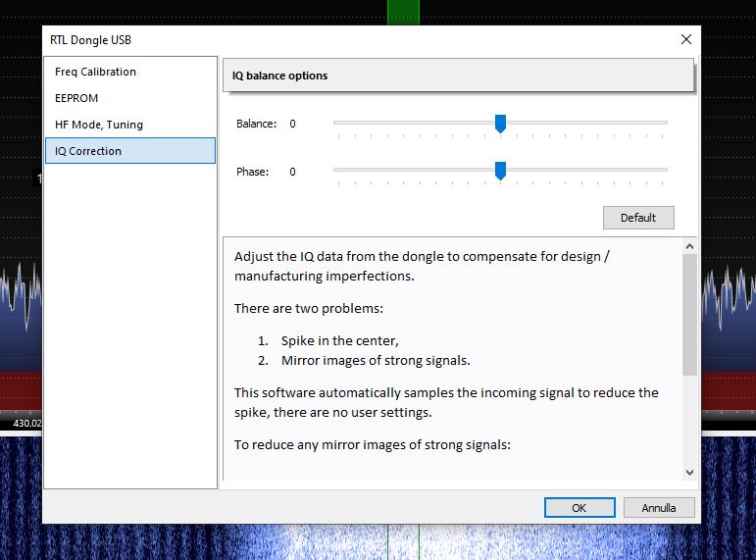Click the help text scrollbar thumb
The height and width of the screenshot is (560, 756).
click(x=689, y=314)
